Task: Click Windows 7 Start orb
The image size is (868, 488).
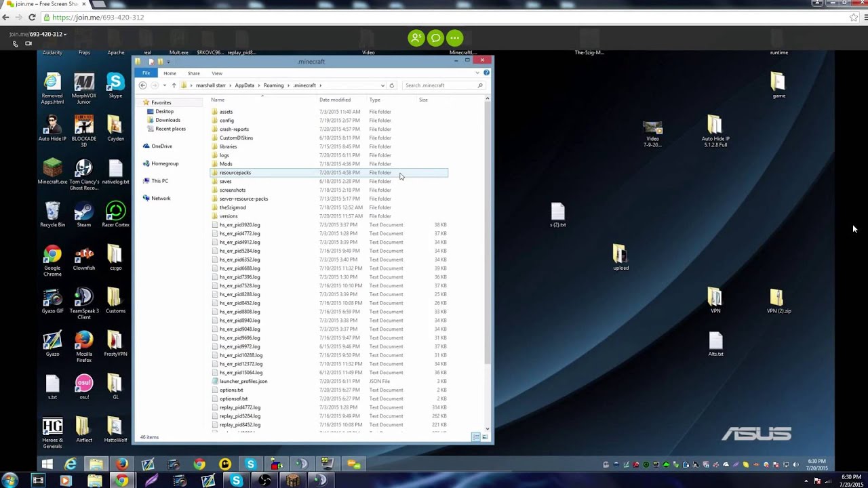Action: point(9,481)
